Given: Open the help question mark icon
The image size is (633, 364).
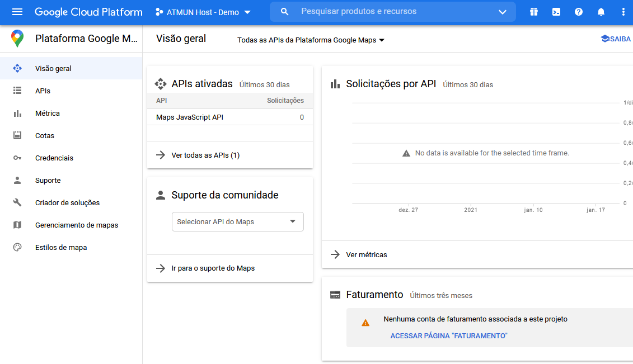Looking at the screenshot, I should point(579,12).
